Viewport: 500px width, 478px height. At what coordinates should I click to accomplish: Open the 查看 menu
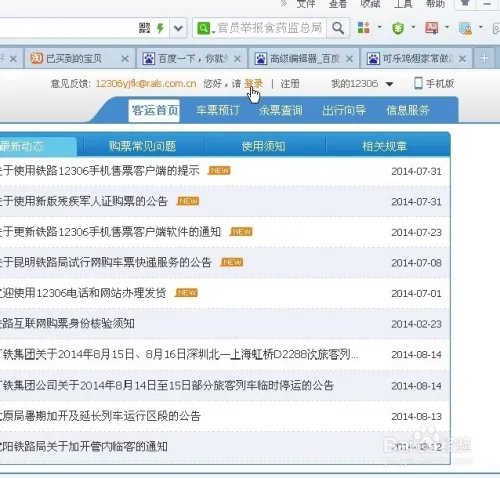(338, 4)
